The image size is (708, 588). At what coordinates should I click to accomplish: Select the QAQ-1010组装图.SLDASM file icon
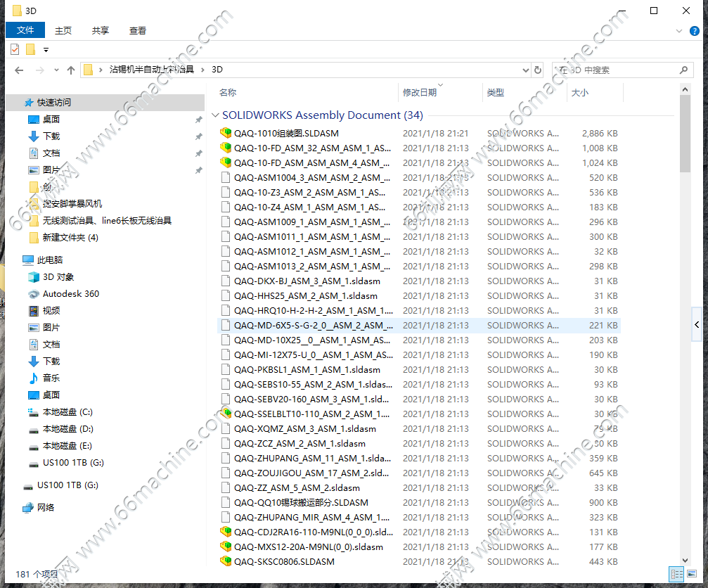226,133
